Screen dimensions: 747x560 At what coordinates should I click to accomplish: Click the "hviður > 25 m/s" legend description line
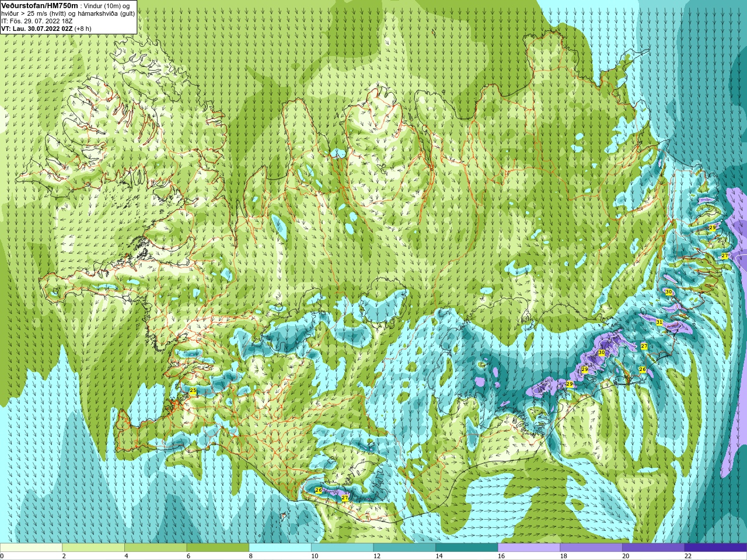point(68,13)
